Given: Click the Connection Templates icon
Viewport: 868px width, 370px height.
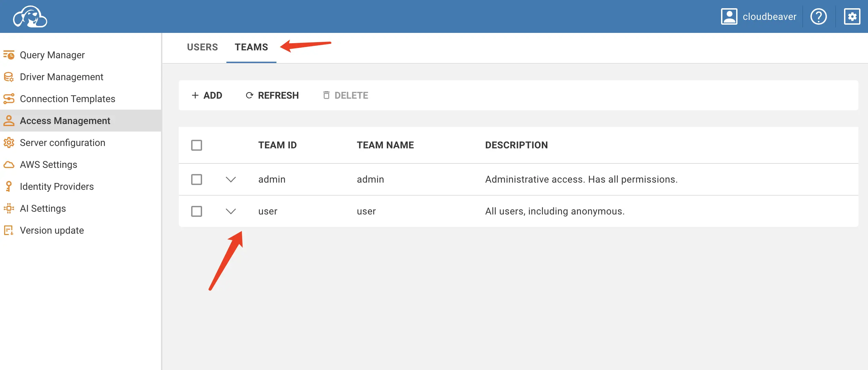Looking at the screenshot, I should (9, 99).
